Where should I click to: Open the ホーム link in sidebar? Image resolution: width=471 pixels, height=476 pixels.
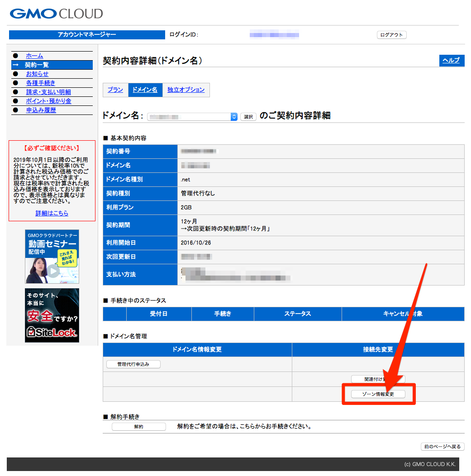point(34,56)
